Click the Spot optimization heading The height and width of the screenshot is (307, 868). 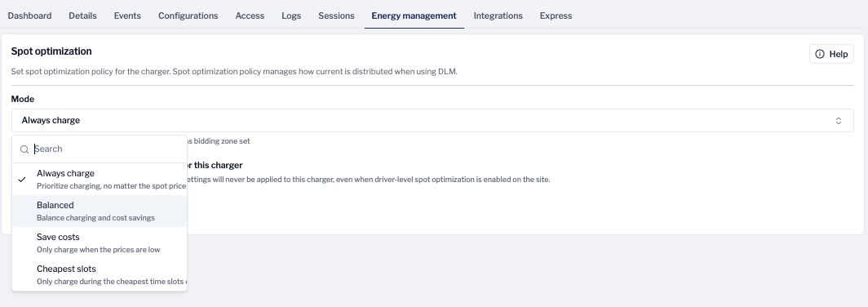click(x=51, y=51)
